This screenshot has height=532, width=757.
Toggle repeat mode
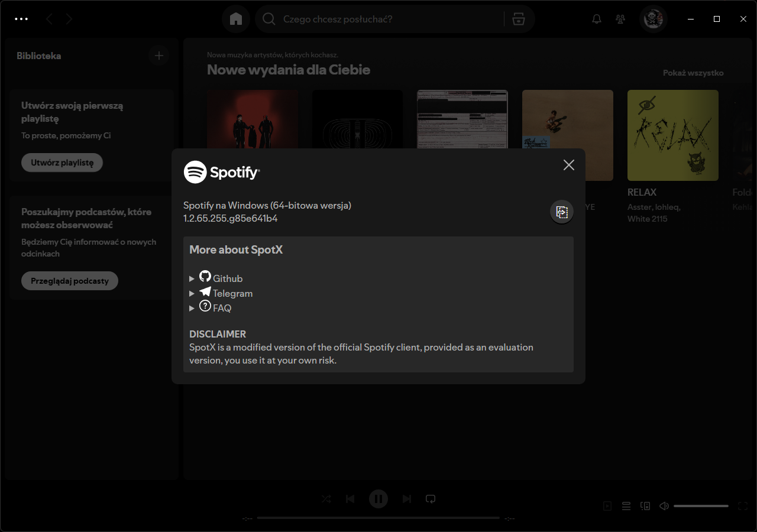(x=431, y=499)
